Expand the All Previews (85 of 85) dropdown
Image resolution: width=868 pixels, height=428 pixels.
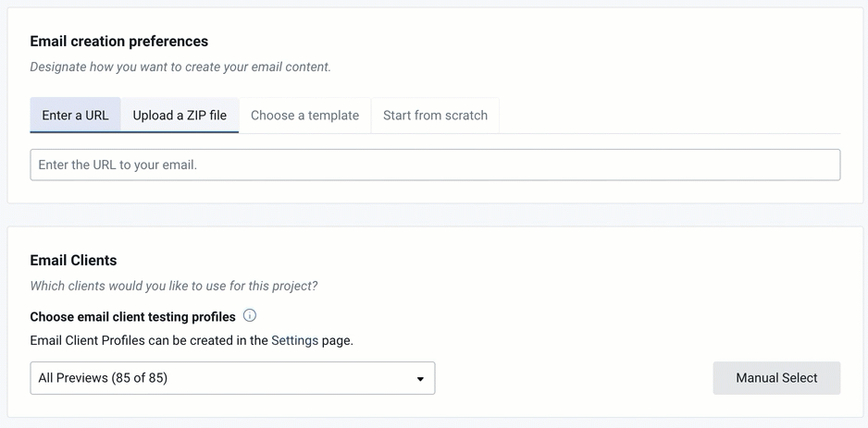click(232, 378)
